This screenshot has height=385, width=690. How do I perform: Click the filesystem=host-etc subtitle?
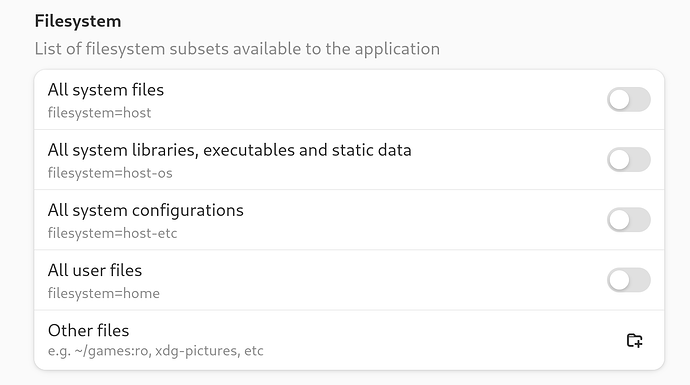[112, 233]
